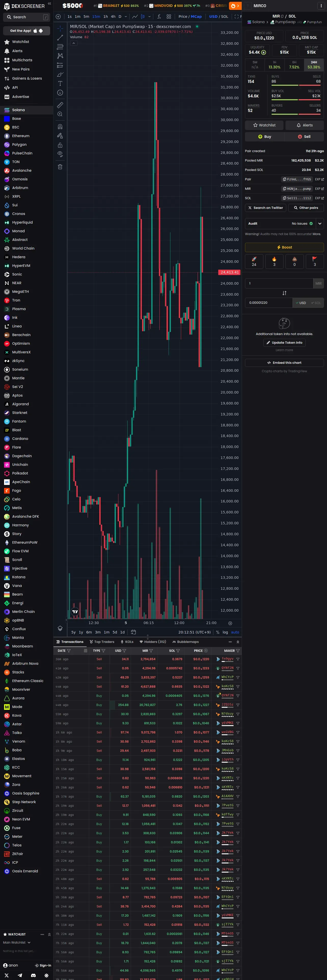Screen dimensions: 327x980
Task: Open the chart layout grid icon
Action: coord(169,17)
